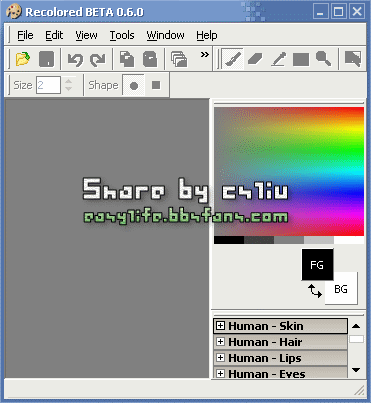Viewport: 371px width, 403px height.
Task: Click the palette list scrollbar thumb
Action: pos(356,339)
